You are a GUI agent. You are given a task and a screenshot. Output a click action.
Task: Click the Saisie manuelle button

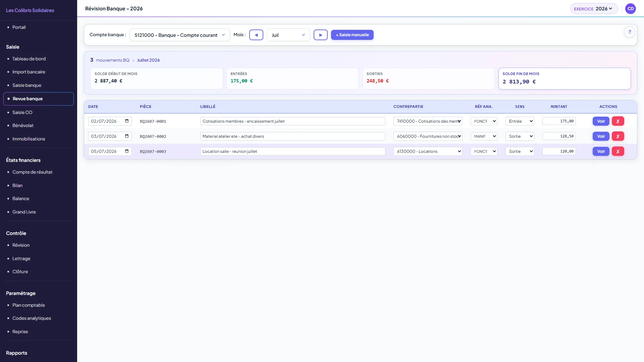tap(352, 35)
